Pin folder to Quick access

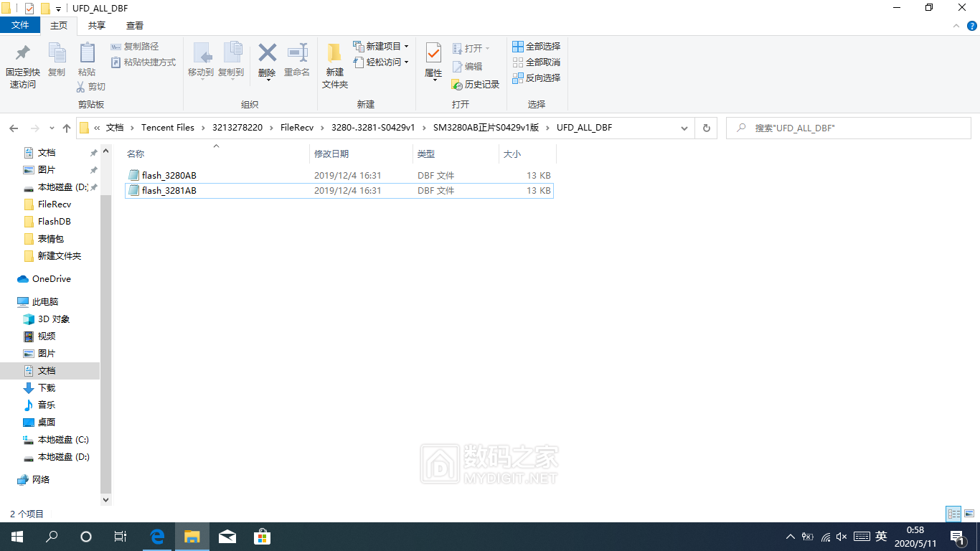tap(22, 66)
